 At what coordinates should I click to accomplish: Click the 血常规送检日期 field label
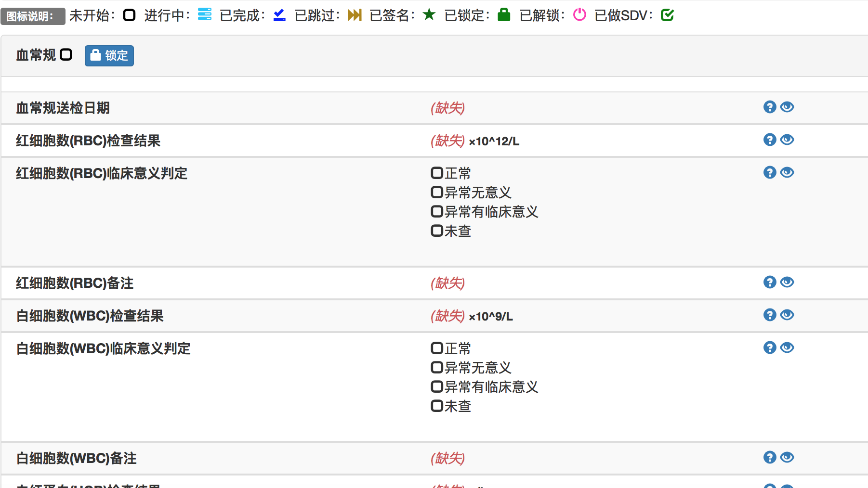click(63, 108)
